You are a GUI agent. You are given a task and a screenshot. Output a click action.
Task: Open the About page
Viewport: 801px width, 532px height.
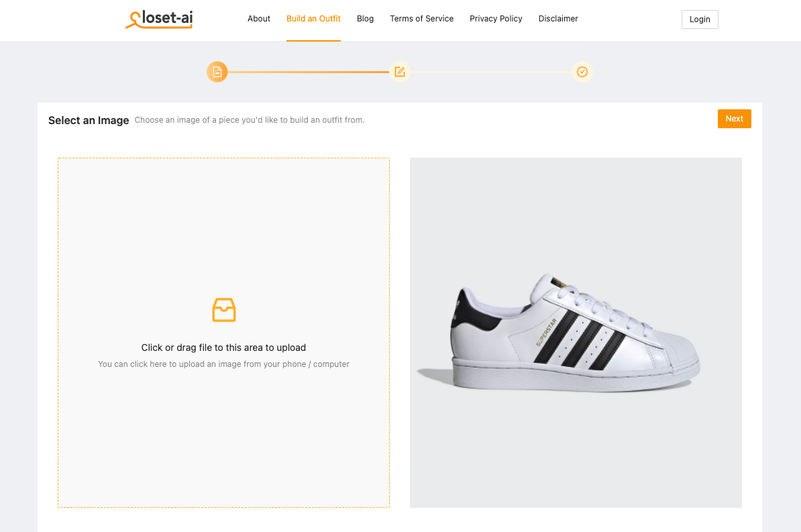(x=259, y=19)
